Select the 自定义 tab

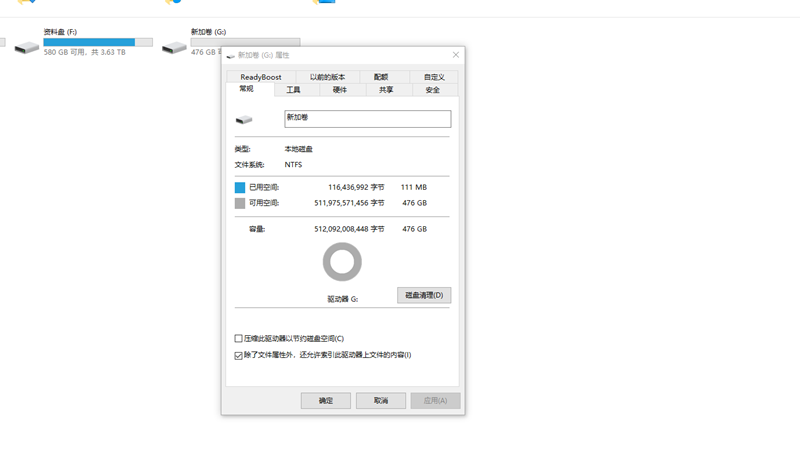(x=434, y=77)
